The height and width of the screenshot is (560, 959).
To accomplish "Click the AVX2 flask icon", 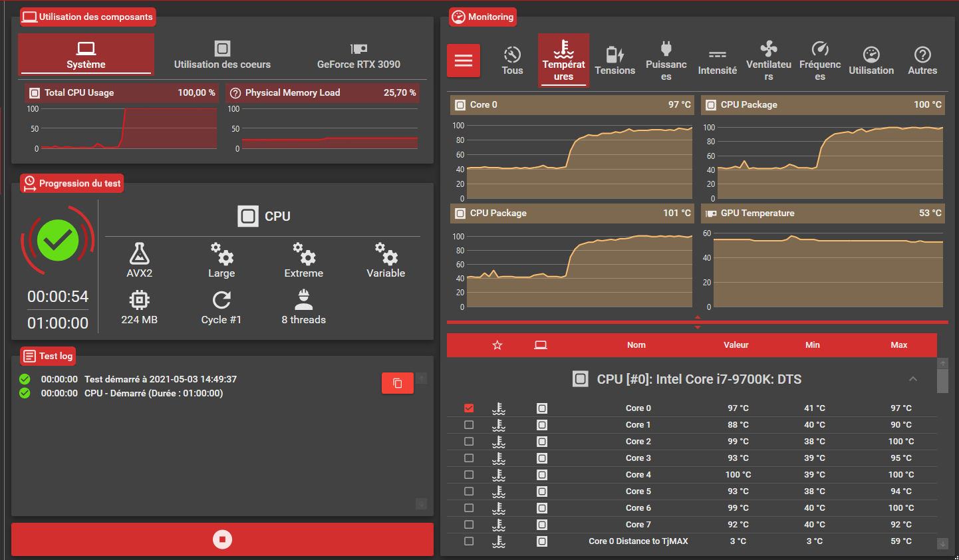I will pyautogui.click(x=139, y=253).
